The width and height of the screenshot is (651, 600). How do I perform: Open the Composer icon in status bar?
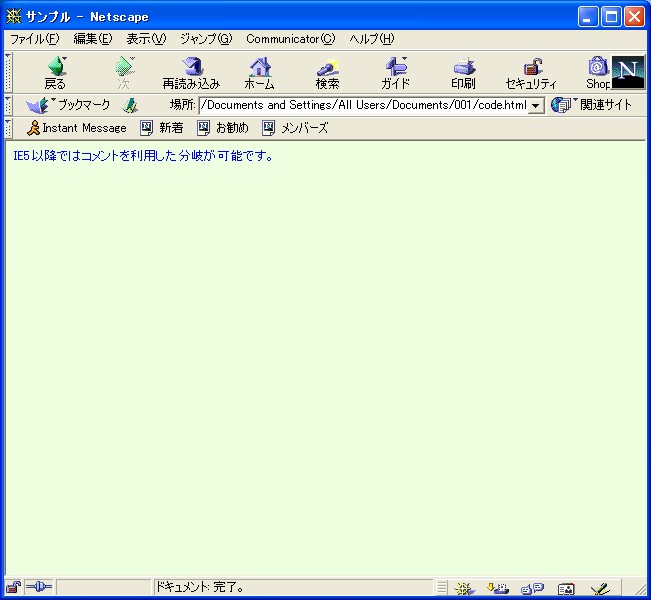coord(599,589)
